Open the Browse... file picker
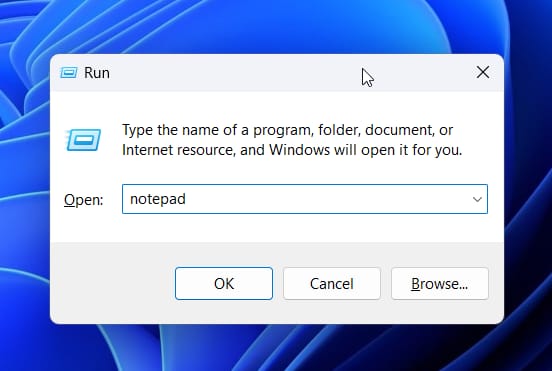 point(440,283)
